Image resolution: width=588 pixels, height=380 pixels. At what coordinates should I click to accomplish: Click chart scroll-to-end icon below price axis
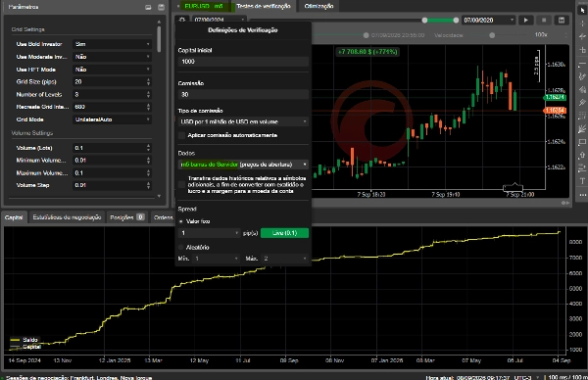[x=564, y=203]
